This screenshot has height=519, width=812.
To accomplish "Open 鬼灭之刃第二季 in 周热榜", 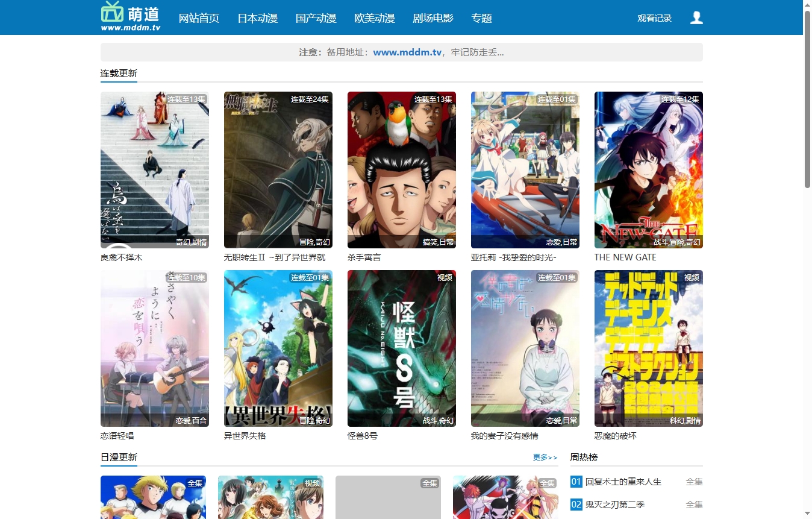I will point(614,505).
